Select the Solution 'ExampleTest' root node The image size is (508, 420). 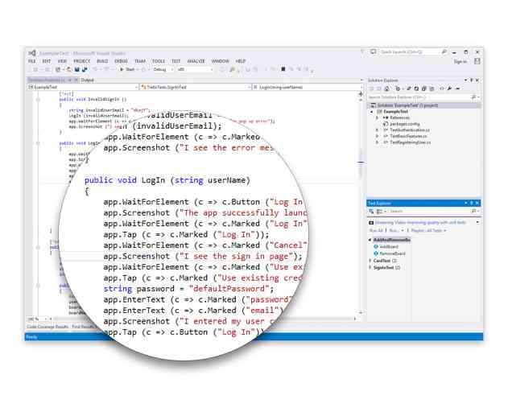click(x=423, y=105)
